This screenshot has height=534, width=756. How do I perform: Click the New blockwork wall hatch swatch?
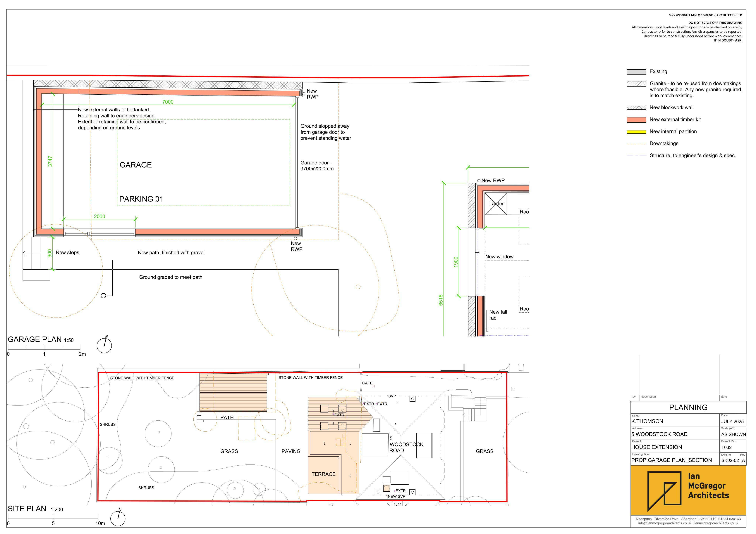(x=636, y=108)
